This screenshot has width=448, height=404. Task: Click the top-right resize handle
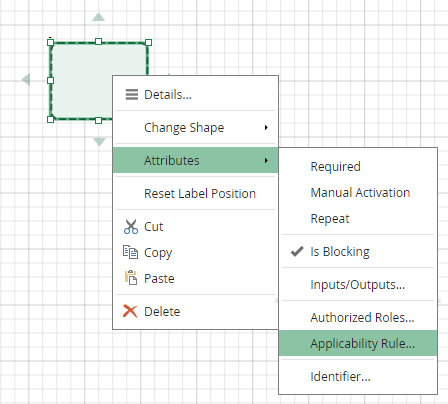point(149,42)
